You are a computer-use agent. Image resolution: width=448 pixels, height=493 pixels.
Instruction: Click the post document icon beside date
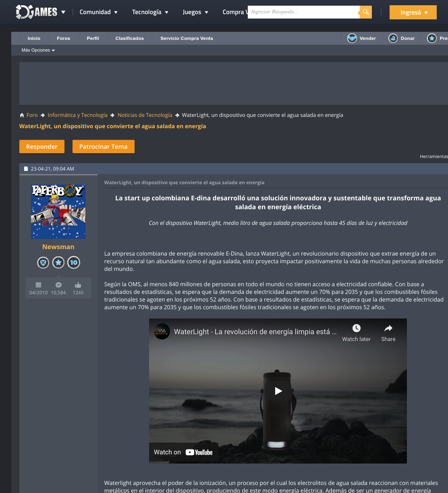coord(26,169)
